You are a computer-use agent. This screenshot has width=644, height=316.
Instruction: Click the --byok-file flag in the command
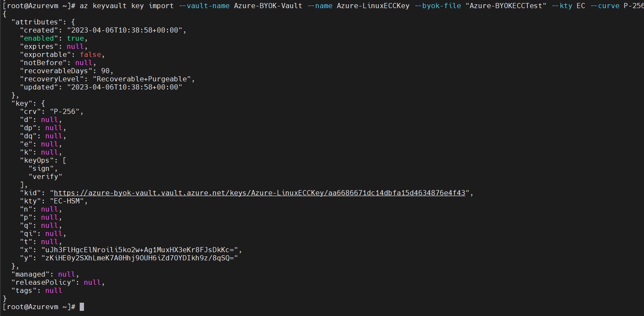(437, 6)
